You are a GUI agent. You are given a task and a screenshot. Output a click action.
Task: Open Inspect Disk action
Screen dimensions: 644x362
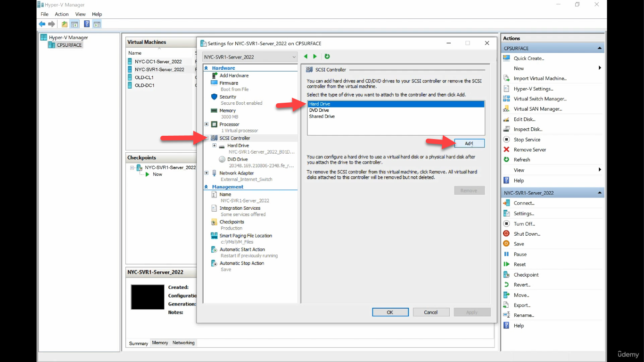(528, 129)
